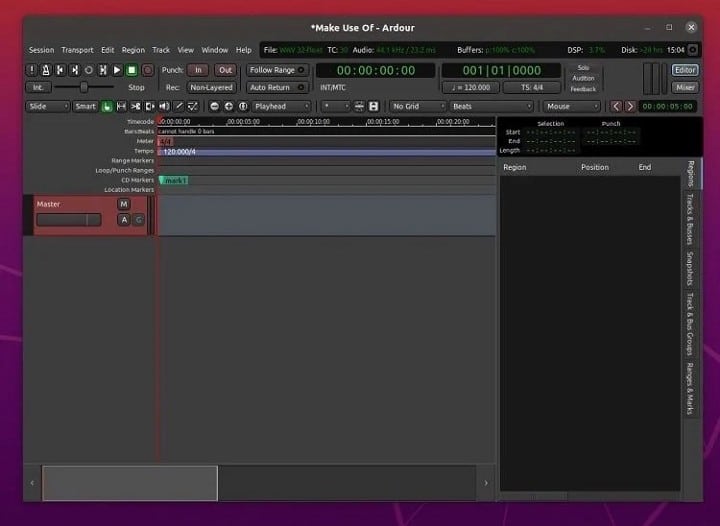Select the Audition speaker tool
The image size is (720, 526).
tap(164, 106)
